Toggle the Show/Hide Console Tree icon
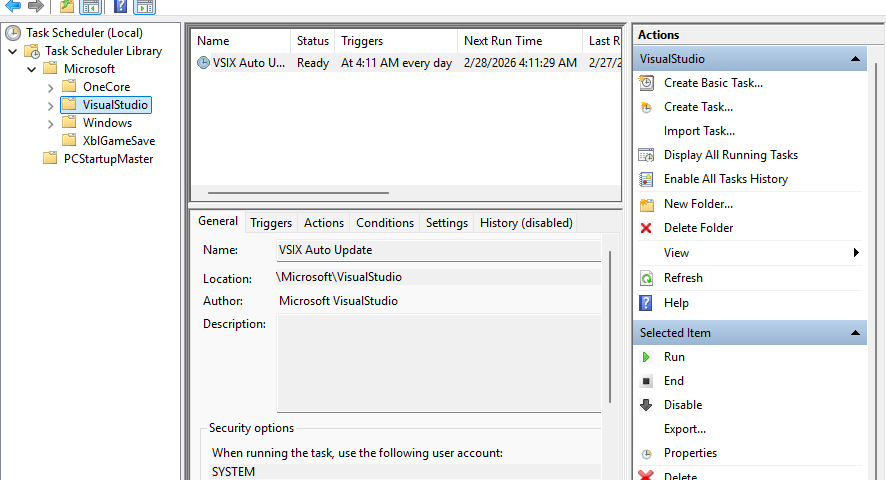The height and width of the screenshot is (480, 886). click(90, 6)
